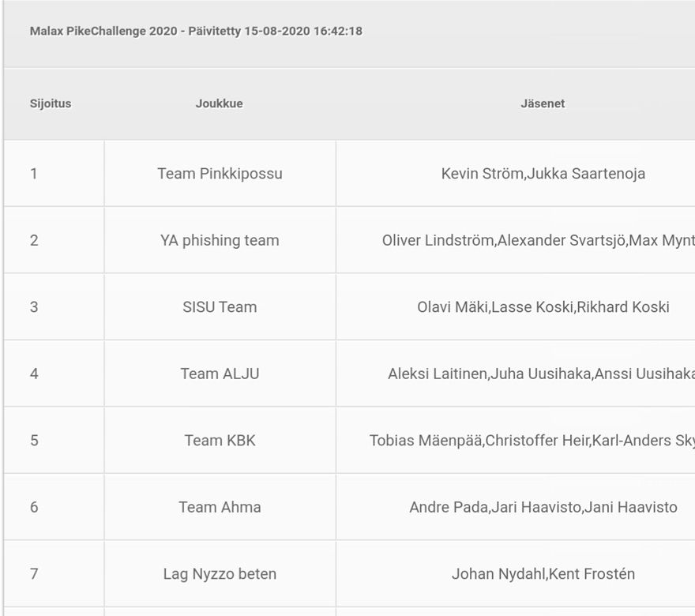Screen dimensions: 695x616
Task: Click the Team Ahma name
Action: pyautogui.click(x=220, y=507)
